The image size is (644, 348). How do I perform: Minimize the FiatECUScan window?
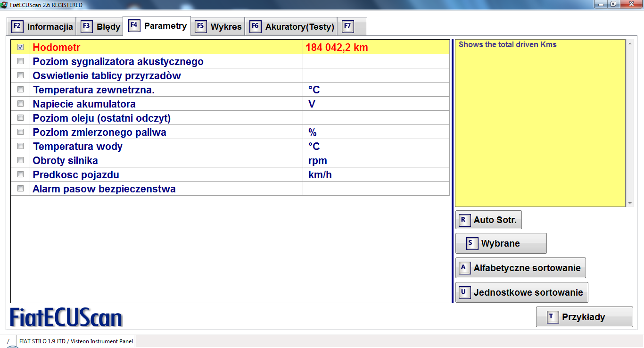pyautogui.click(x=600, y=4)
